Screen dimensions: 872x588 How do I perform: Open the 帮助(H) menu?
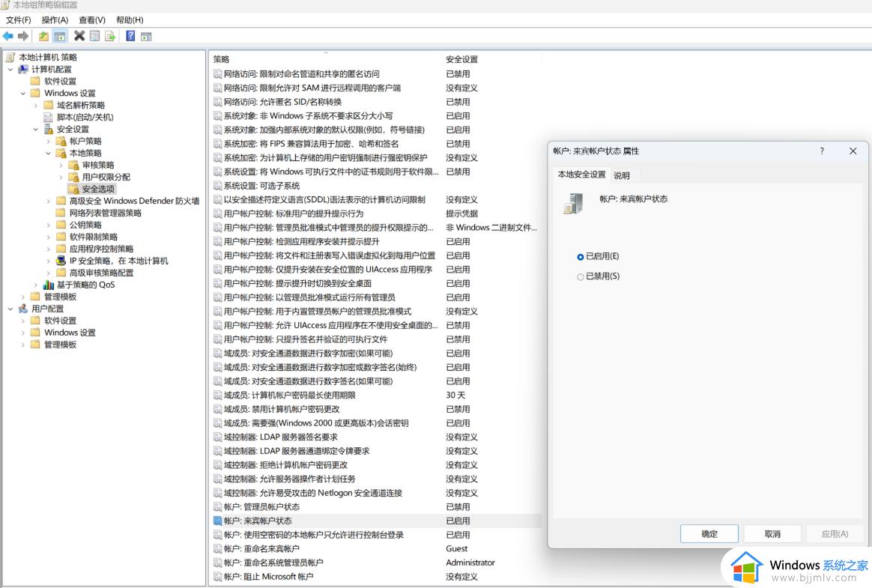pos(130,20)
